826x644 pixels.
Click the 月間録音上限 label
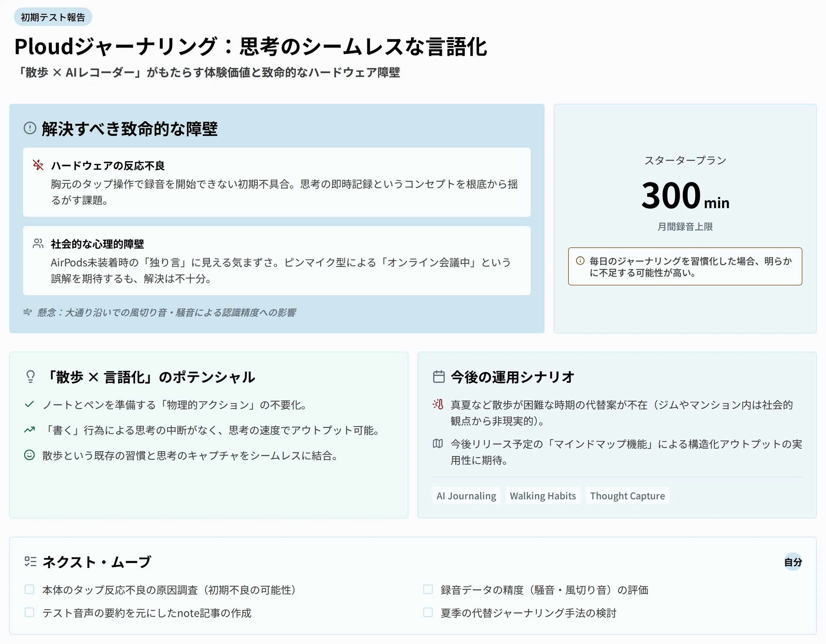[685, 227]
